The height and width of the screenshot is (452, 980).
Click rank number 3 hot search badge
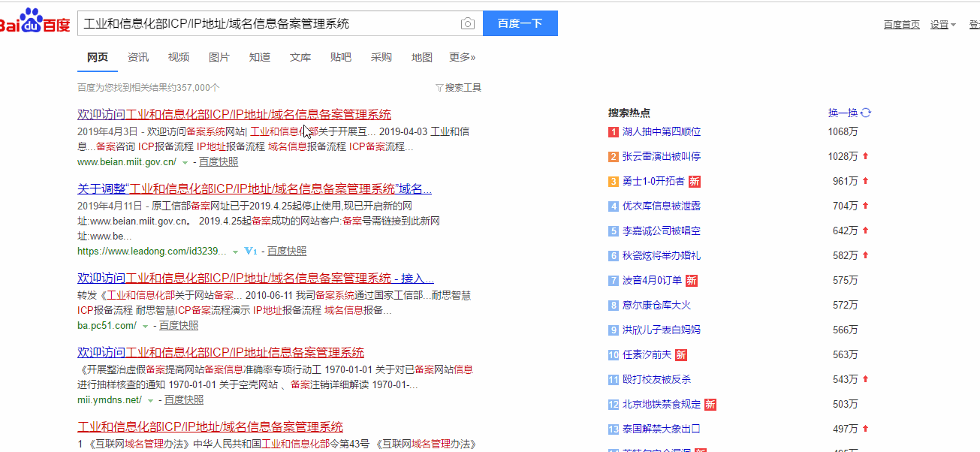[x=614, y=182]
